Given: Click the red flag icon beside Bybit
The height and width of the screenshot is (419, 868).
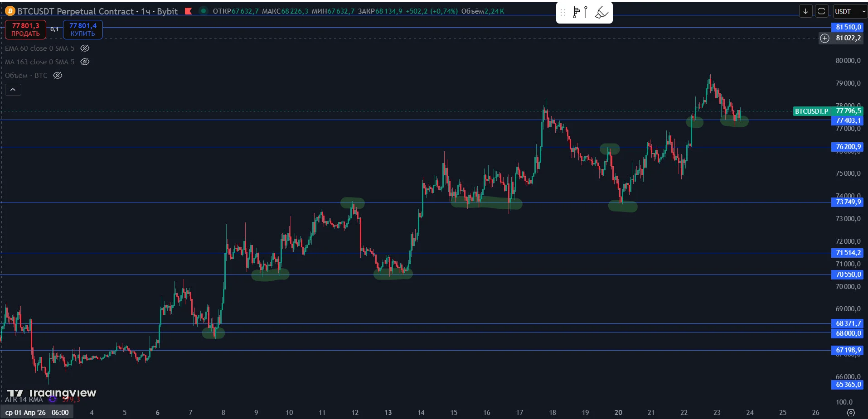Looking at the screenshot, I should coord(189,11).
